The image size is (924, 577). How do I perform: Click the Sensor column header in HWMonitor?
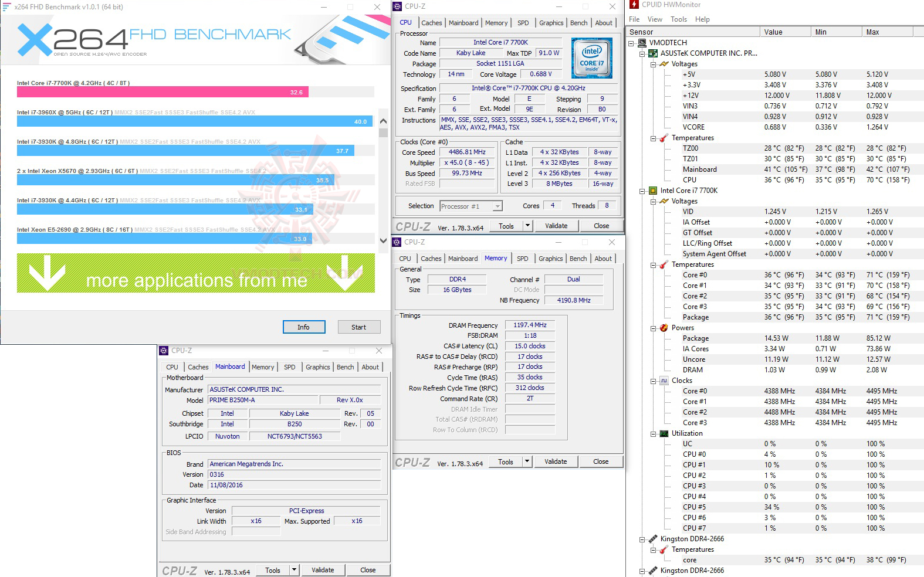click(693, 32)
